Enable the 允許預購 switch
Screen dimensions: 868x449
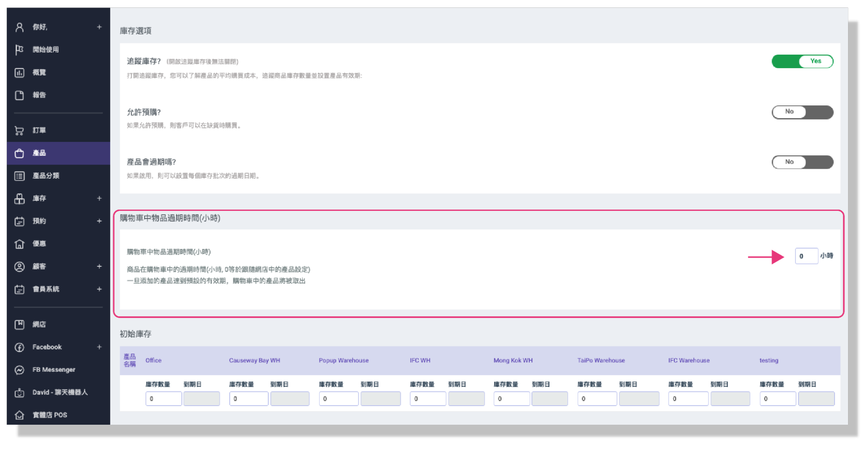802,112
